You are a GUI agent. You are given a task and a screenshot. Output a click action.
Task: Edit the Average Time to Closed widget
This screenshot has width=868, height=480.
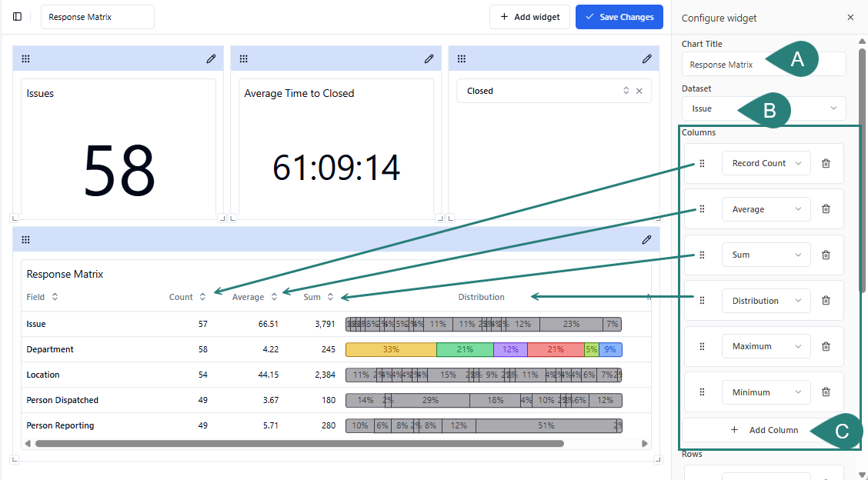click(429, 59)
